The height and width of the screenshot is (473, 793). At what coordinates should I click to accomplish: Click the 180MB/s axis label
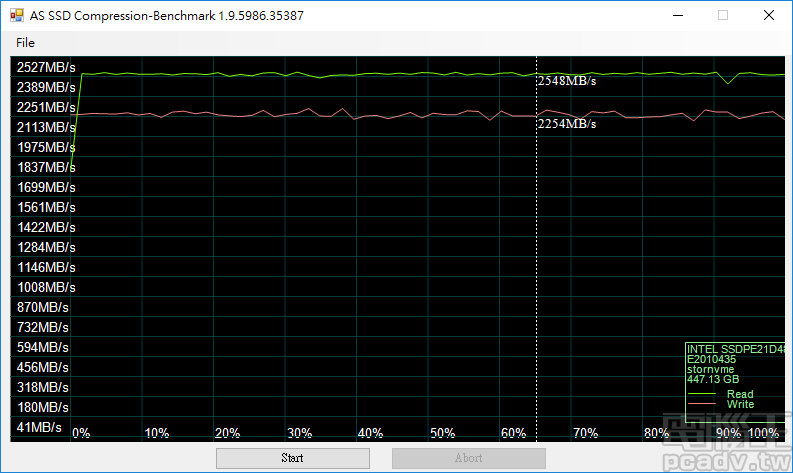42,407
